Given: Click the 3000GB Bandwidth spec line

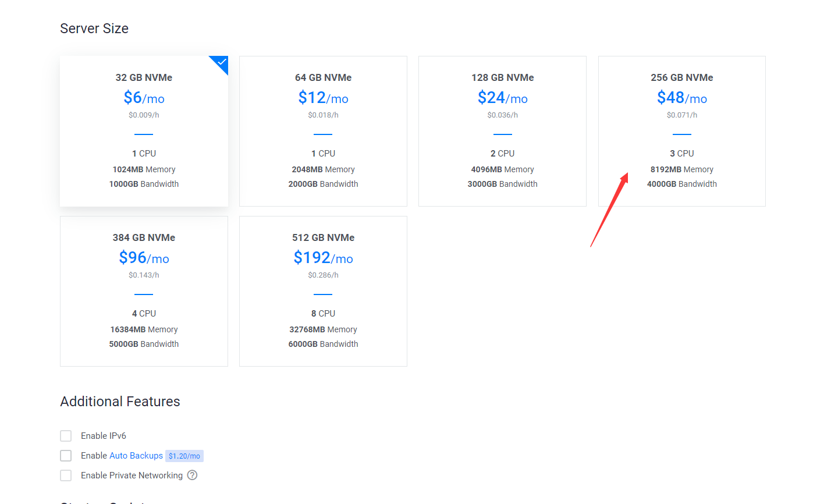Looking at the screenshot, I should [502, 184].
